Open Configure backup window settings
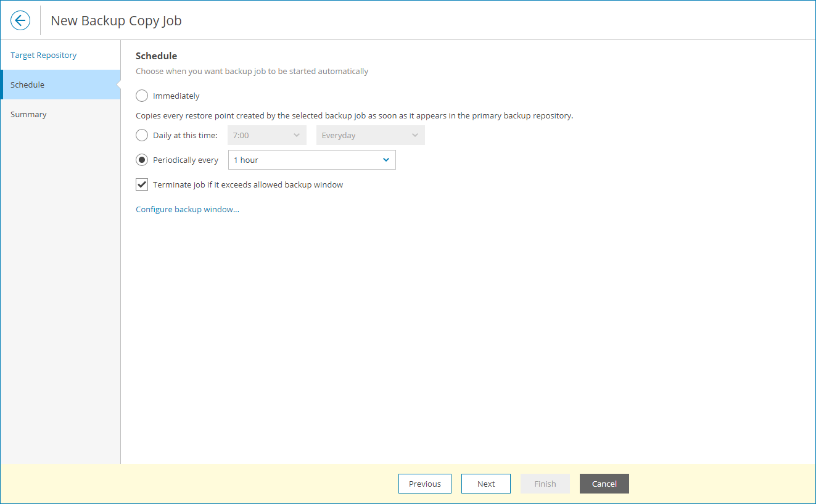This screenshot has height=504, width=816. coord(187,209)
